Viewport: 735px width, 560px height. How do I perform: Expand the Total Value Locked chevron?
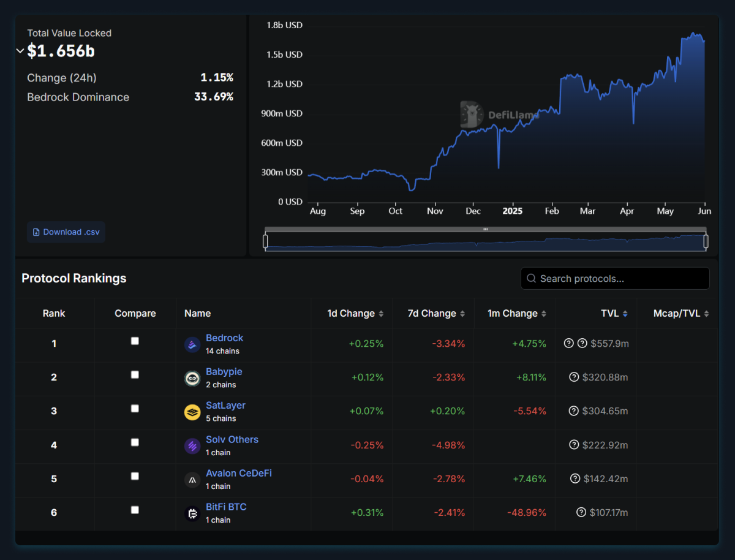point(20,51)
